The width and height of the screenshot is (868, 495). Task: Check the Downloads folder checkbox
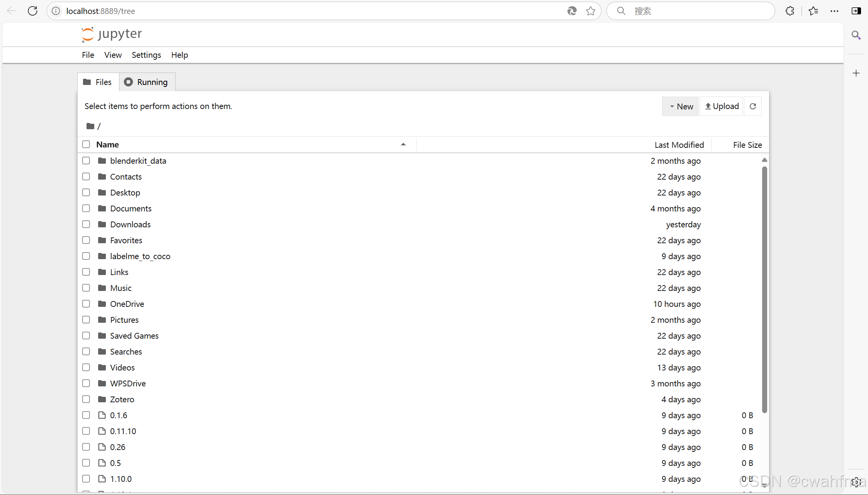[86, 224]
